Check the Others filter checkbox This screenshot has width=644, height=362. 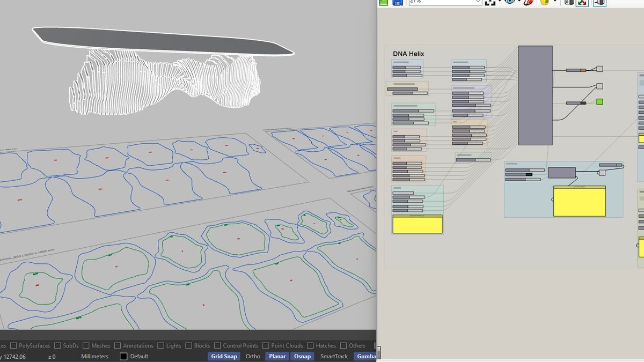pos(343,346)
